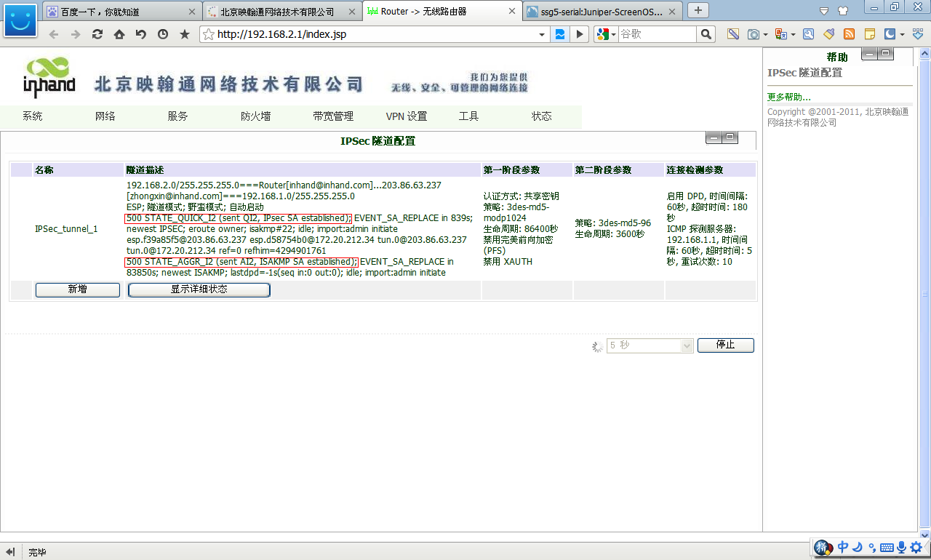Click the 更多帮助 link
This screenshot has height=560, width=931.
(x=789, y=97)
